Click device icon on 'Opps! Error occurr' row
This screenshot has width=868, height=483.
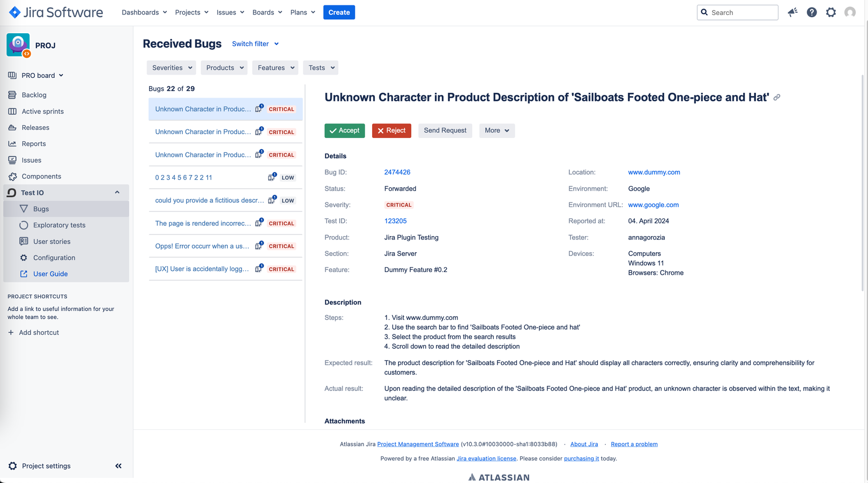pyautogui.click(x=259, y=245)
